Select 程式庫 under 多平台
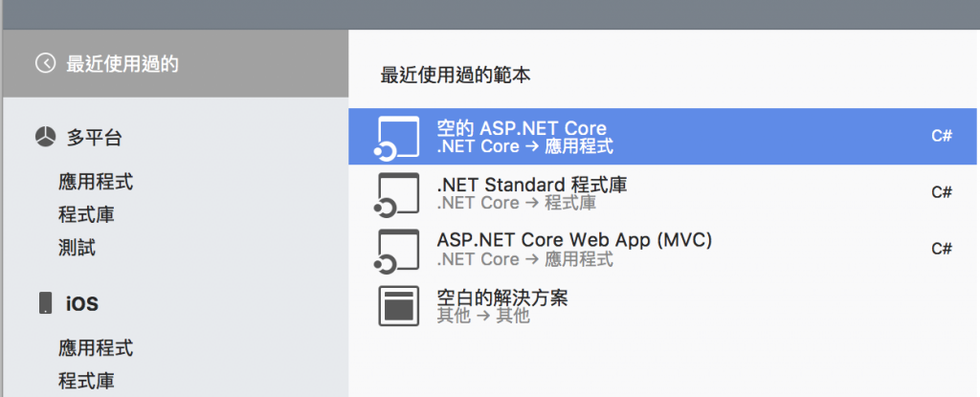980x397 pixels. click(86, 215)
